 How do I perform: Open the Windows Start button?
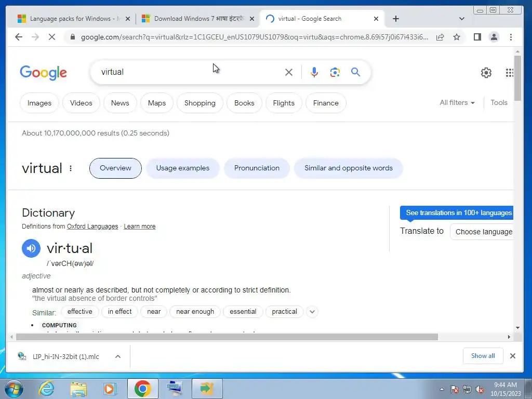coord(14,389)
